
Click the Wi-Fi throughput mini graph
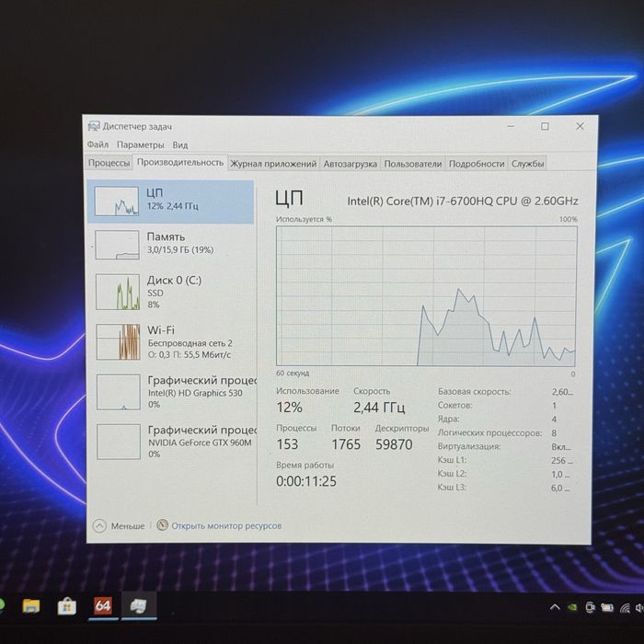click(x=118, y=341)
